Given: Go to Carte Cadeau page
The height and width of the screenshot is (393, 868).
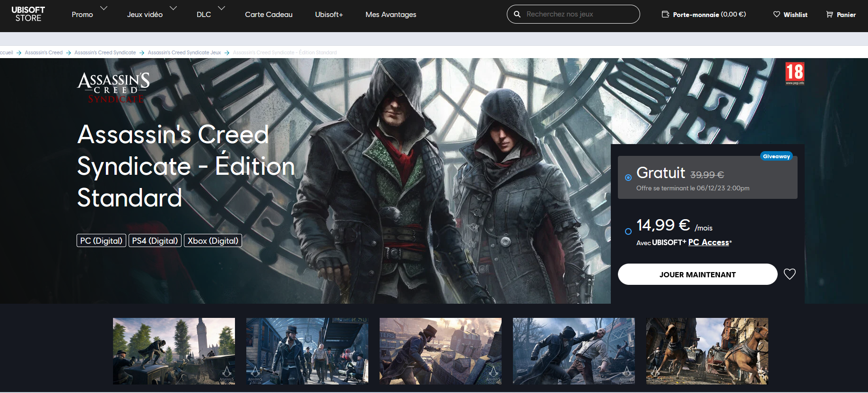Looking at the screenshot, I should pyautogui.click(x=269, y=15).
